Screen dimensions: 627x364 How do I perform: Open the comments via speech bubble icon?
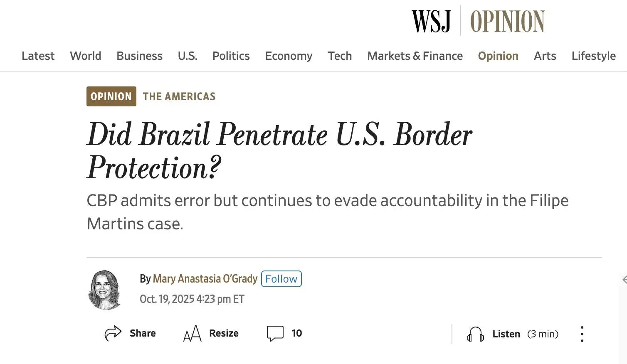pyautogui.click(x=275, y=332)
